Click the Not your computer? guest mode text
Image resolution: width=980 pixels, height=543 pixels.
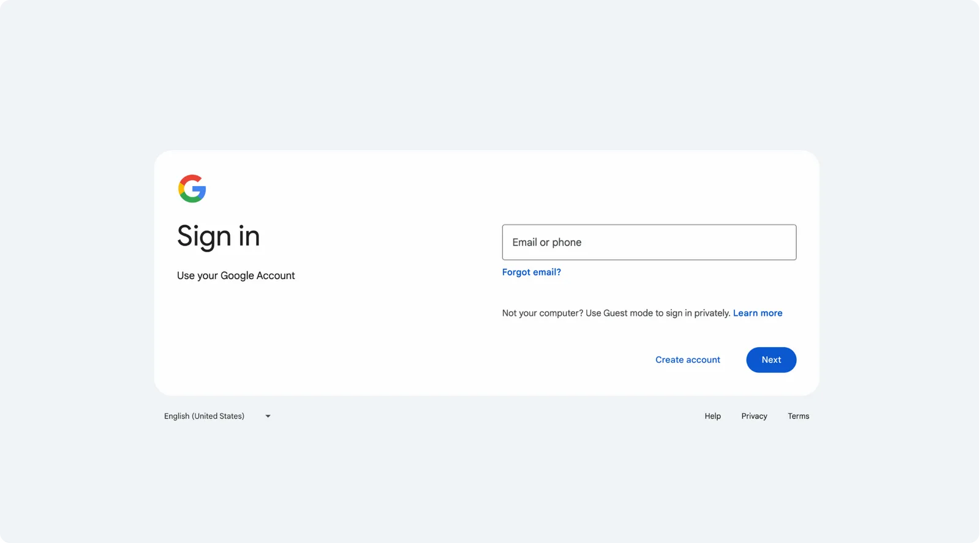616,313
